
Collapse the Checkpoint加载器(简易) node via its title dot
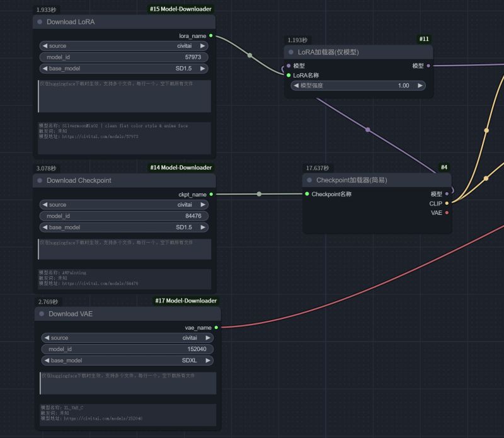coord(309,180)
